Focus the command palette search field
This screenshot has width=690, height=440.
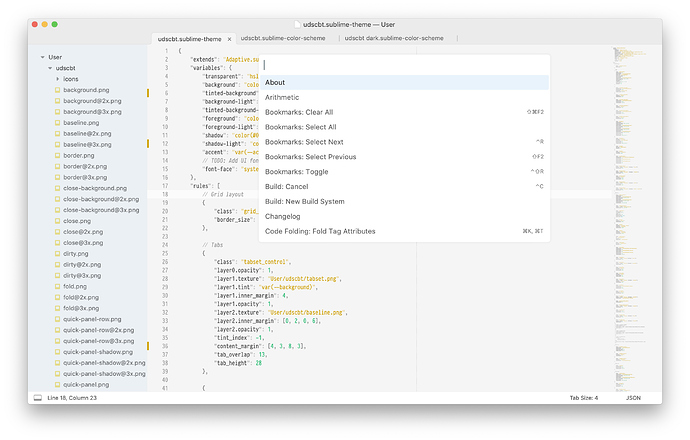click(404, 65)
